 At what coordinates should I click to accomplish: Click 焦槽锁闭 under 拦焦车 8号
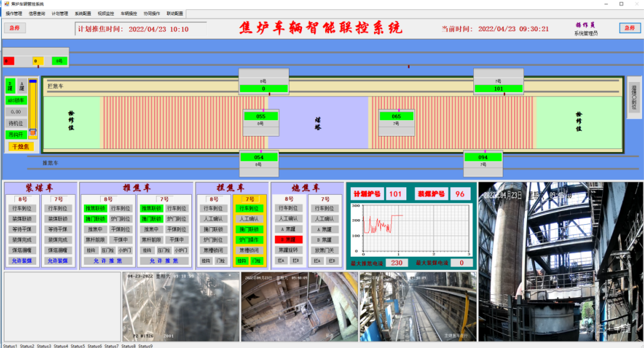click(213, 250)
